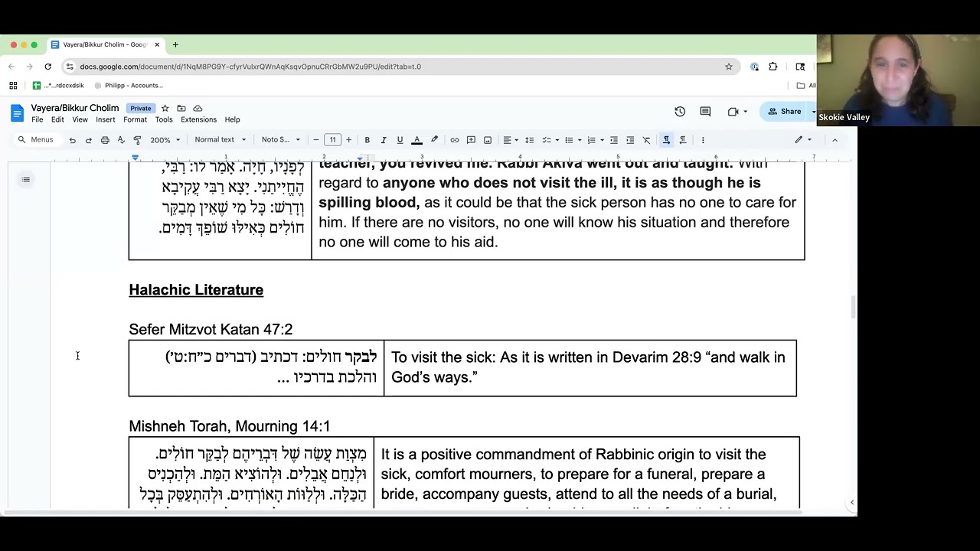Open more toolbar options
This screenshot has width=980, height=551.
(703, 140)
